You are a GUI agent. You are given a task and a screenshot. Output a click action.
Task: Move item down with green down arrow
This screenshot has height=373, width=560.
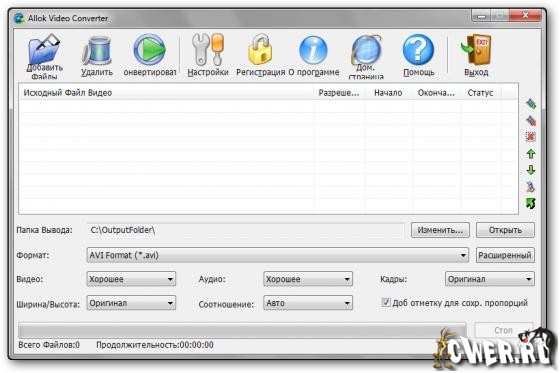coord(531,170)
